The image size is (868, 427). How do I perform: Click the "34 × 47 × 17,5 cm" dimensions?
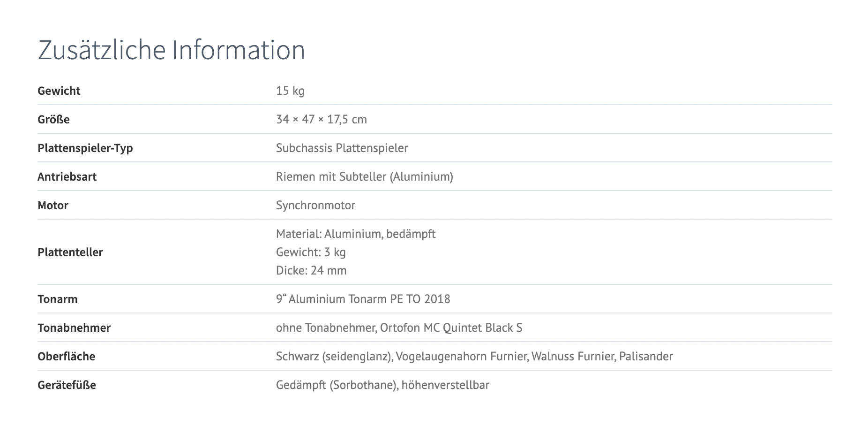click(321, 119)
